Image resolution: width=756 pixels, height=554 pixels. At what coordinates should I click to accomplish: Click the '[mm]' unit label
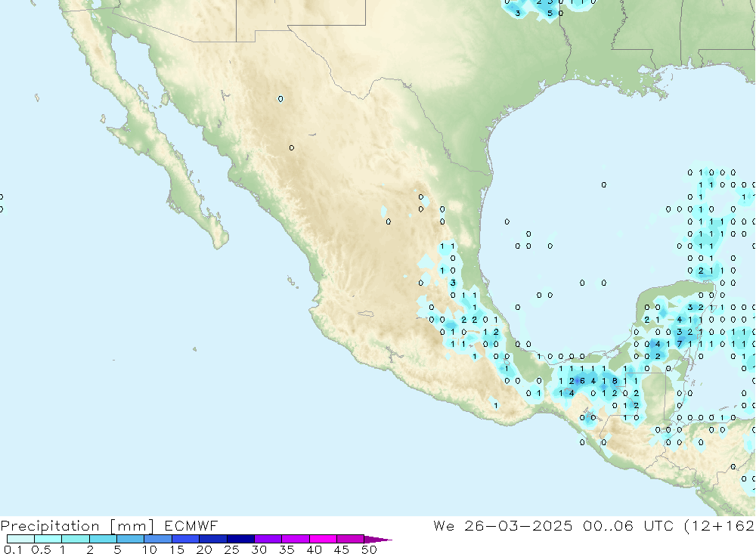click(x=132, y=526)
